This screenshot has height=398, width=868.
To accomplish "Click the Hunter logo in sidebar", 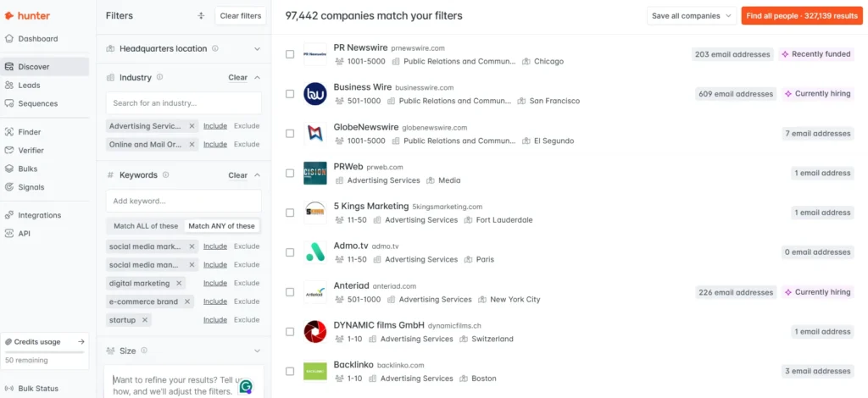I will pyautogui.click(x=27, y=15).
